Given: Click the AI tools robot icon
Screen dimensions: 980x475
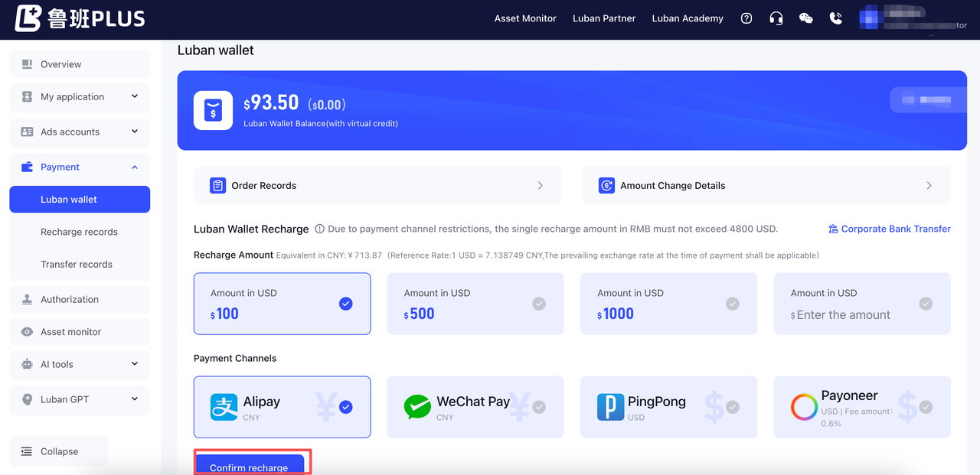Looking at the screenshot, I should tap(27, 364).
